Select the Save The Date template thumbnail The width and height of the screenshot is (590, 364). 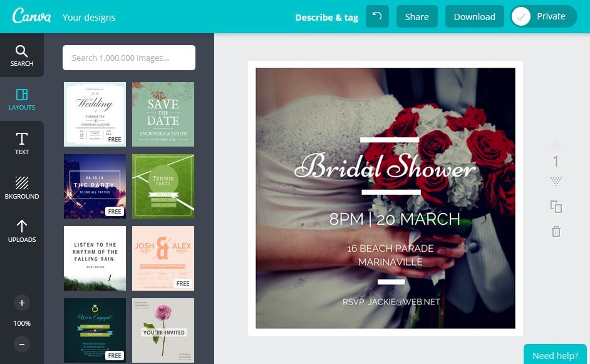point(163,114)
